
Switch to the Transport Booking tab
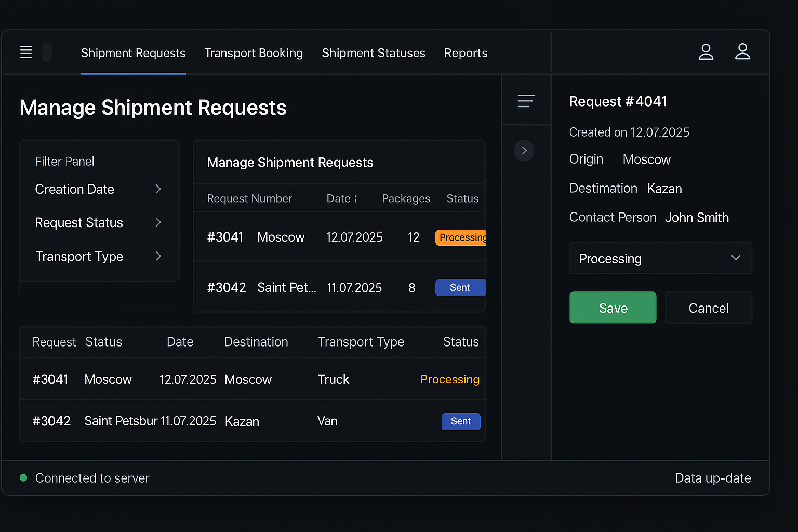point(254,53)
